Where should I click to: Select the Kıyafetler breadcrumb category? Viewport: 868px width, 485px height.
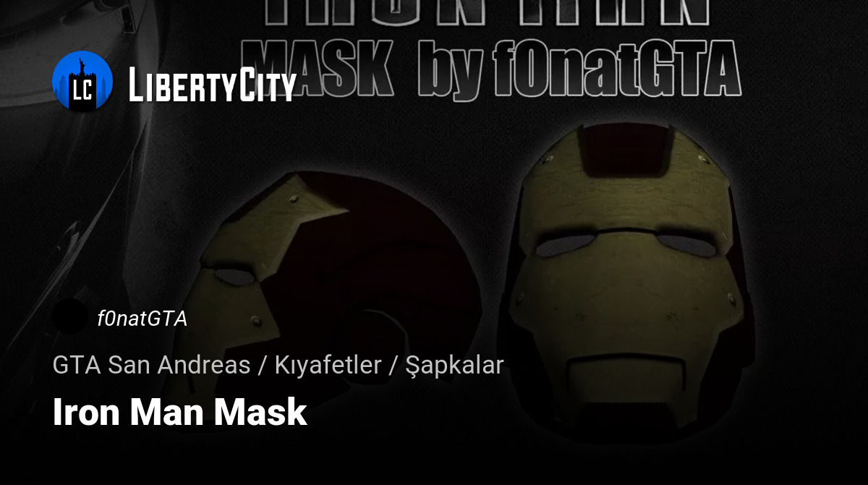328,365
